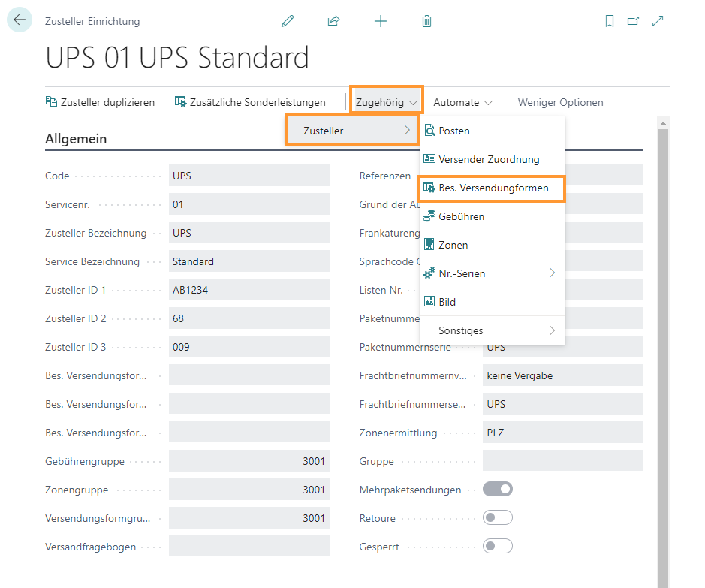Screen dimensions: 705x588
Task: Collapse the Allgemein section heading
Action: coord(76,139)
